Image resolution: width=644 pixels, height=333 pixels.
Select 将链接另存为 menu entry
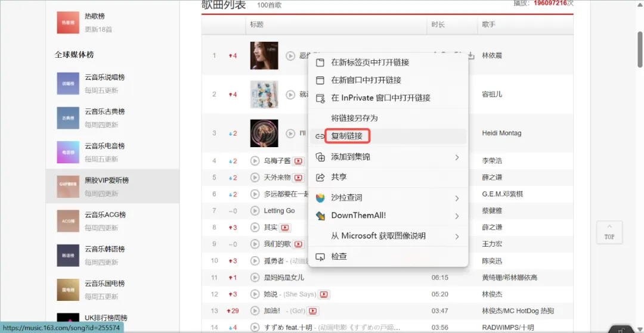pos(388,118)
